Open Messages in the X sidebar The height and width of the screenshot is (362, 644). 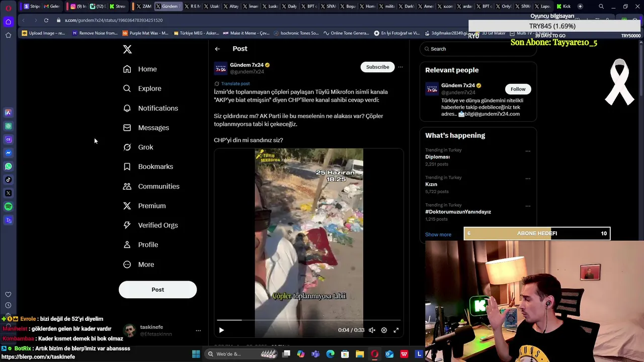[146, 128]
